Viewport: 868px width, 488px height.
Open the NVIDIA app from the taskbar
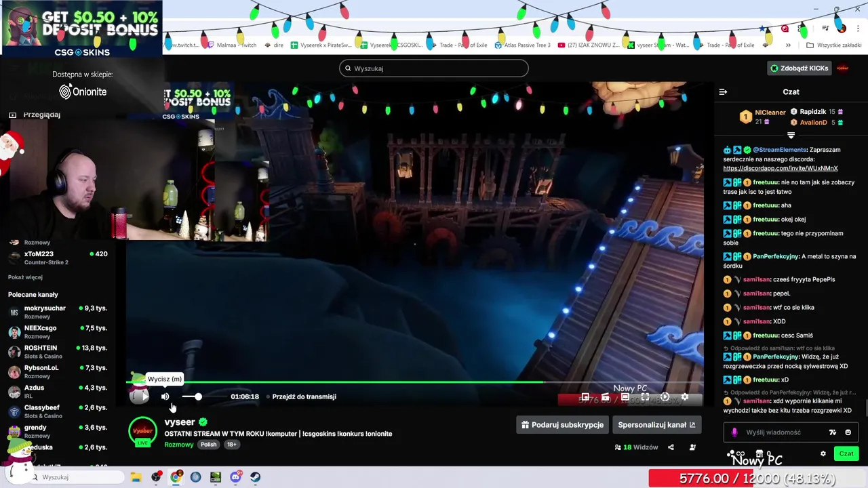pyautogui.click(x=216, y=477)
